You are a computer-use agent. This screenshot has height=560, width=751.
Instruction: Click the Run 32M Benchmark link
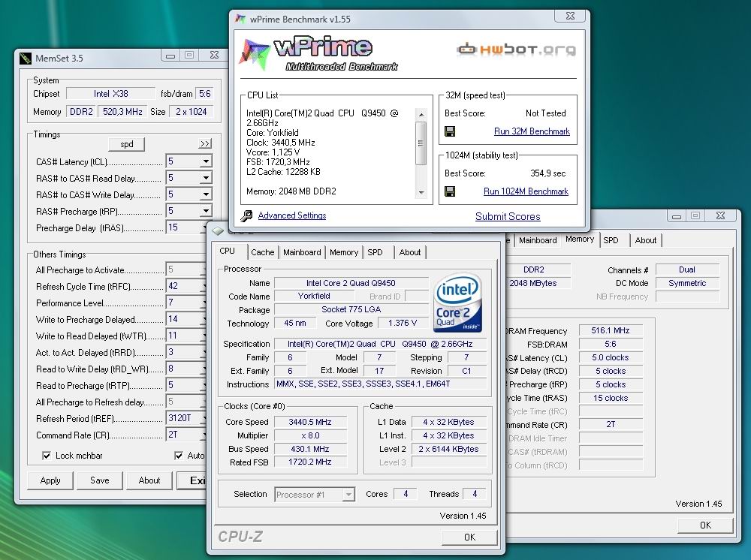[532, 131]
